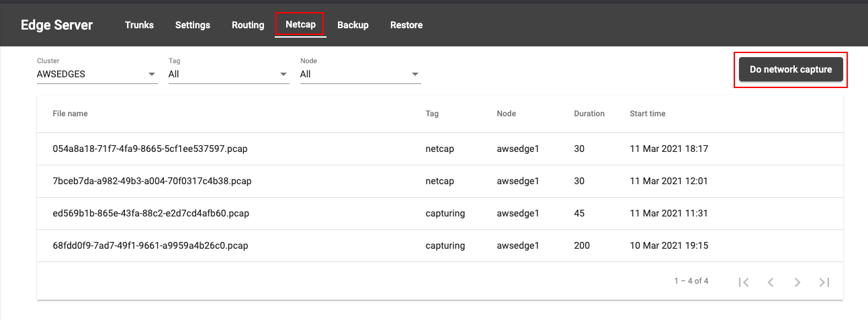The height and width of the screenshot is (320, 868).
Task: Jump to the last page of results
Action: click(x=824, y=282)
